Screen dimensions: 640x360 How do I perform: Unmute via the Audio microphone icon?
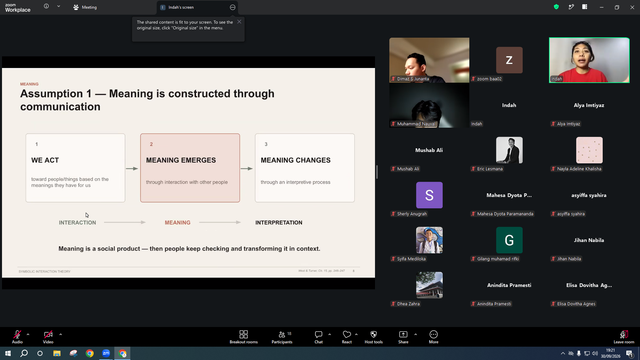pyautogui.click(x=17, y=334)
